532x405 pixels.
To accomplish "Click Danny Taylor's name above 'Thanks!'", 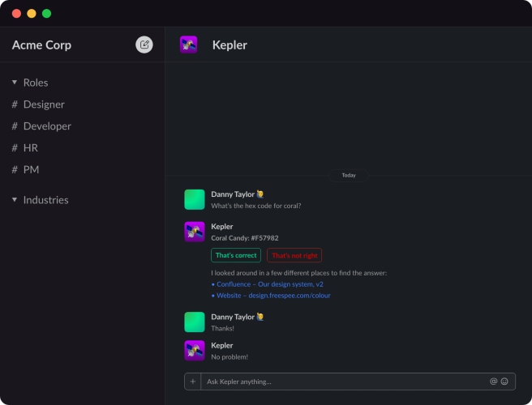I will click(x=233, y=317).
